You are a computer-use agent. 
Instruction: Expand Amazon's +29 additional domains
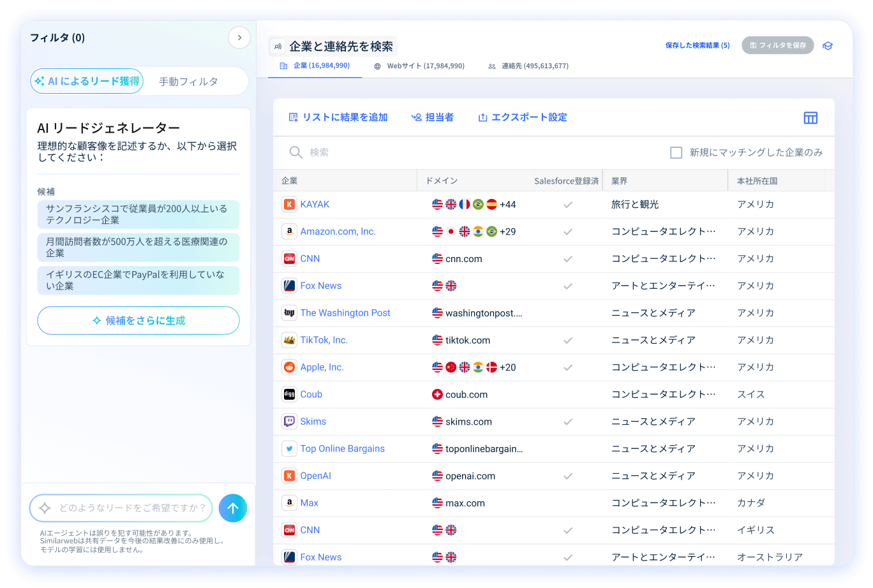click(x=508, y=232)
